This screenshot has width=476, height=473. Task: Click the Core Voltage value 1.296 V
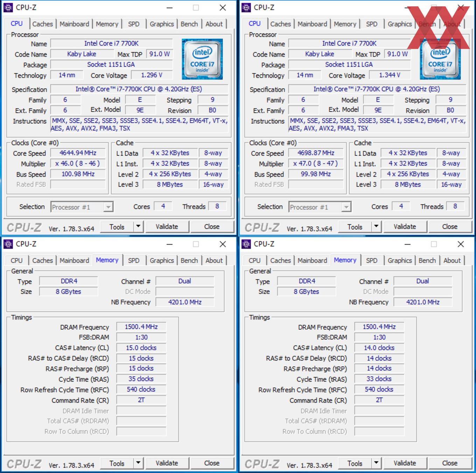tap(152, 75)
